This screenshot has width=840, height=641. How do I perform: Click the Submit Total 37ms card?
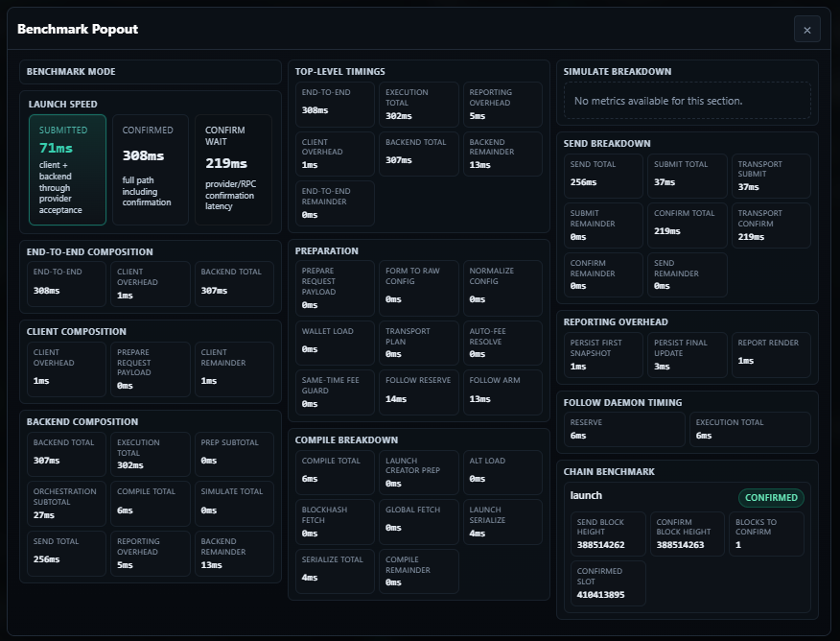[x=688, y=177]
